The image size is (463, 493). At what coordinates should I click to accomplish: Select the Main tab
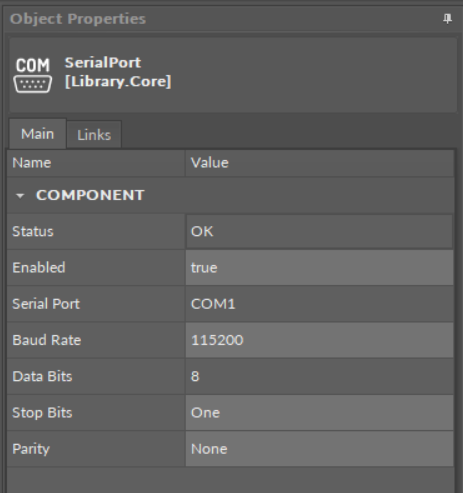37,134
